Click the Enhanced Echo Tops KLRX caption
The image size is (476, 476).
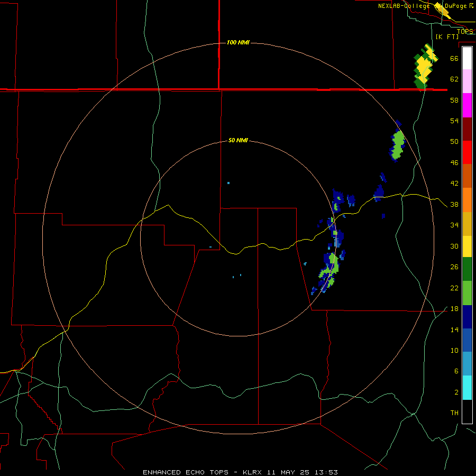[240, 472]
